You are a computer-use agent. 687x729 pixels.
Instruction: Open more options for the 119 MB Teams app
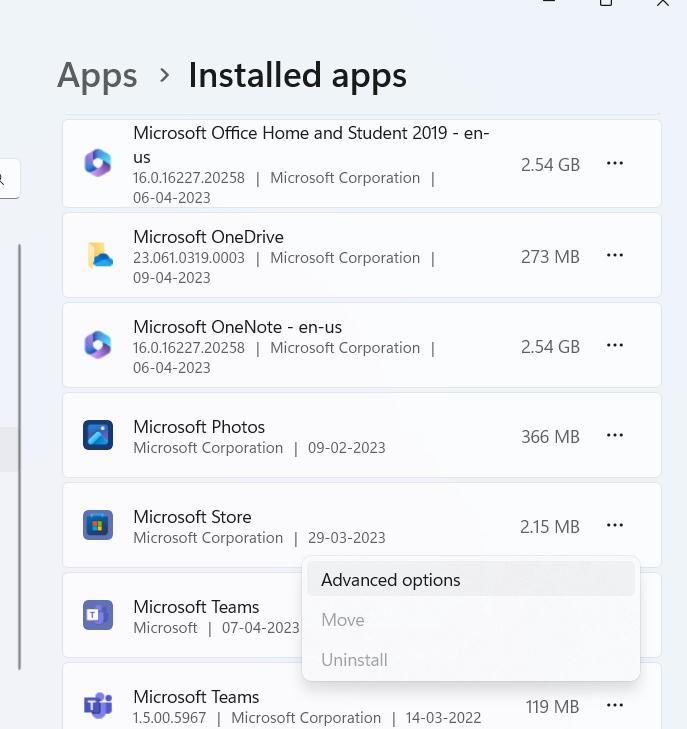[x=615, y=706]
